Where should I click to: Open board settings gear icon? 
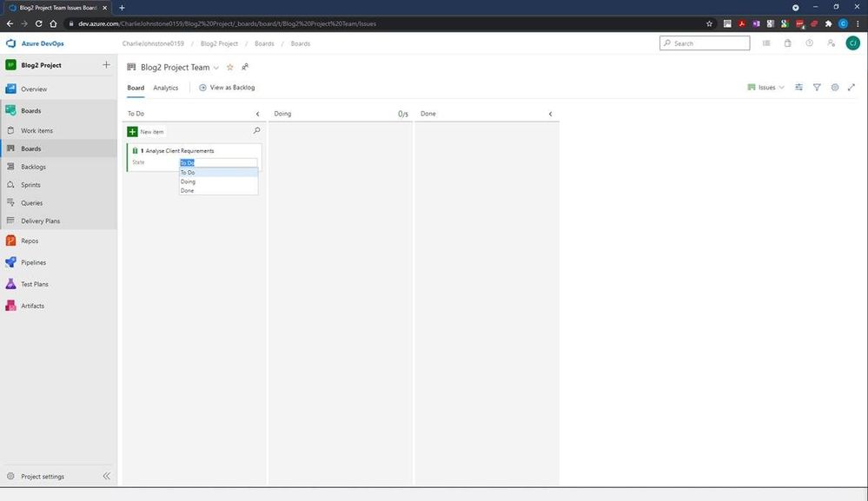pos(835,88)
